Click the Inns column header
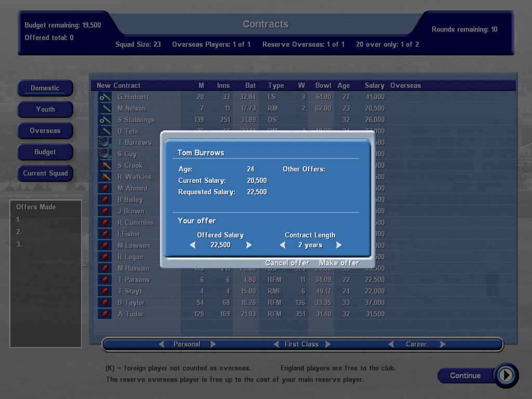Screen dimensions: 532x399 coord(223,86)
